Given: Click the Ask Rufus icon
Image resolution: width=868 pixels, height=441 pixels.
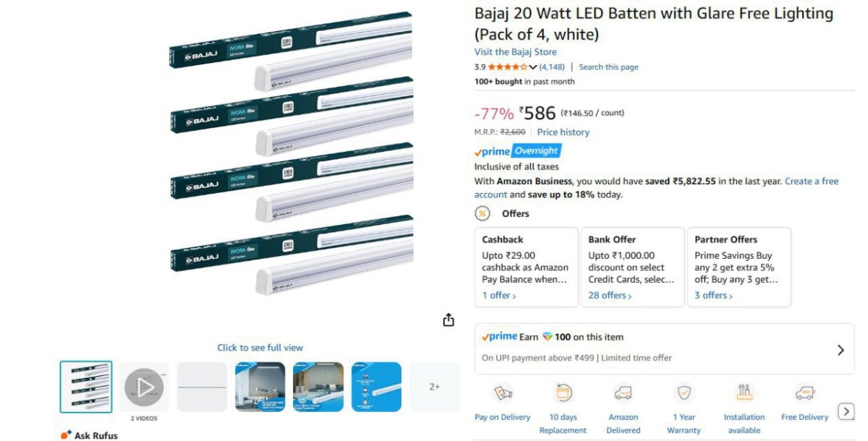Looking at the screenshot, I should tap(66, 434).
